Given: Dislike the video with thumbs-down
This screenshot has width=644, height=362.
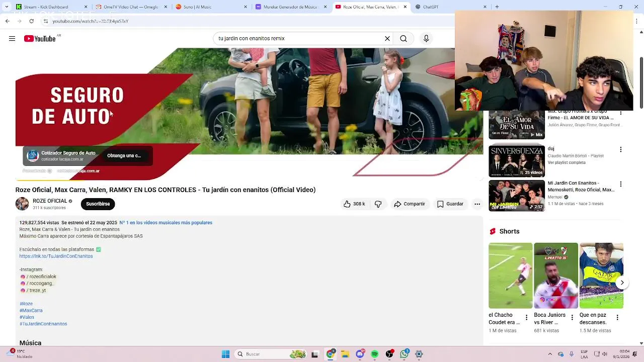Looking at the screenshot, I should [378, 204].
